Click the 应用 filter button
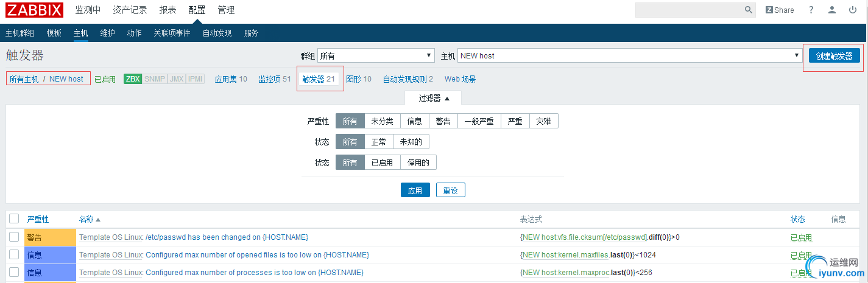The width and height of the screenshot is (868, 283). (415, 190)
